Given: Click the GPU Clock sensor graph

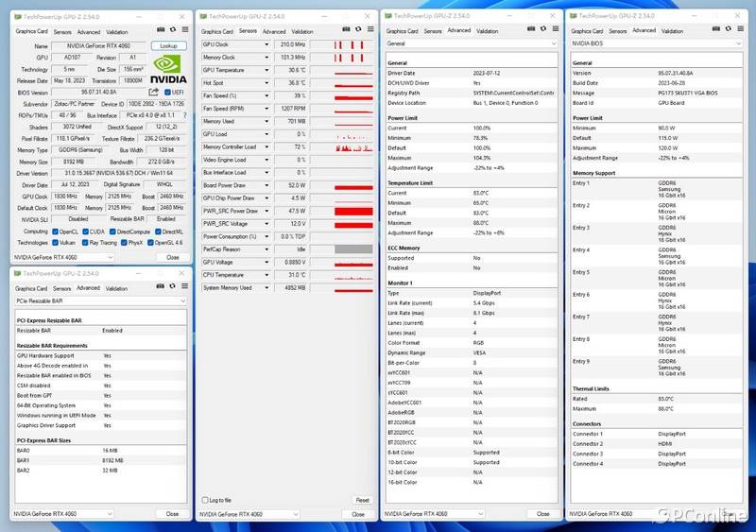Looking at the screenshot, I should tap(342, 44).
